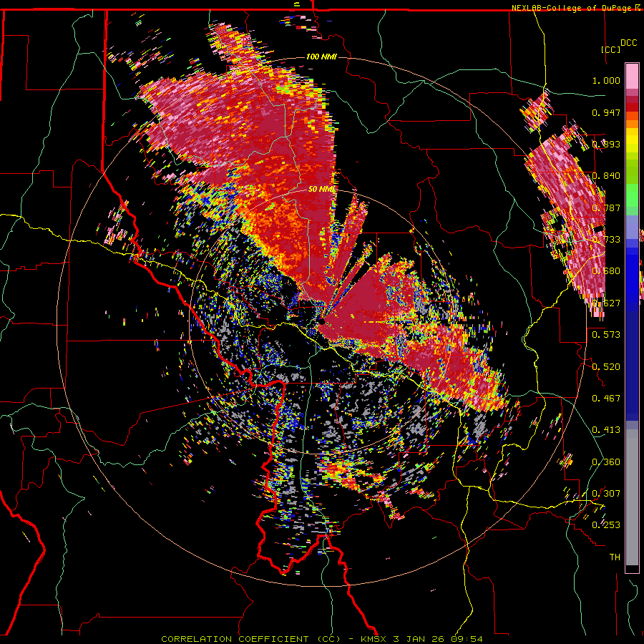Click the 0.307 scale value
Screen dimensions: 644x644
(x=606, y=494)
